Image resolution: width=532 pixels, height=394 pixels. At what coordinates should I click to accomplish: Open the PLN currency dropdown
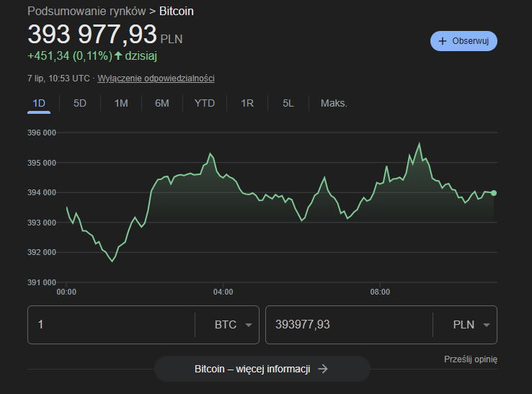pos(471,325)
